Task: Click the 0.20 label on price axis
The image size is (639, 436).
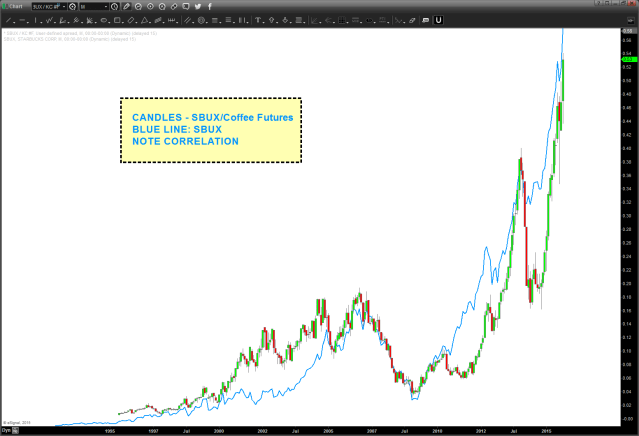Action: click(x=627, y=283)
